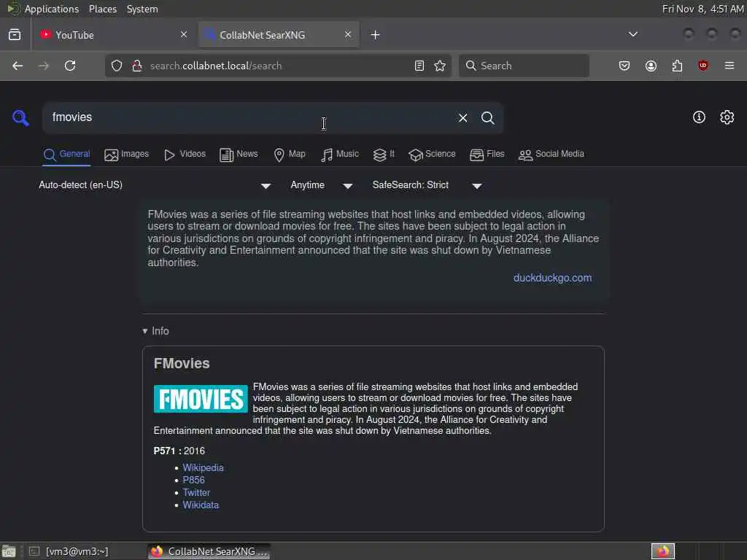Image resolution: width=747 pixels, height=560 pixels.
Task: Change the SafeSearch Strict dropdown
Action: pyautogui.click(x=427, y=185)
